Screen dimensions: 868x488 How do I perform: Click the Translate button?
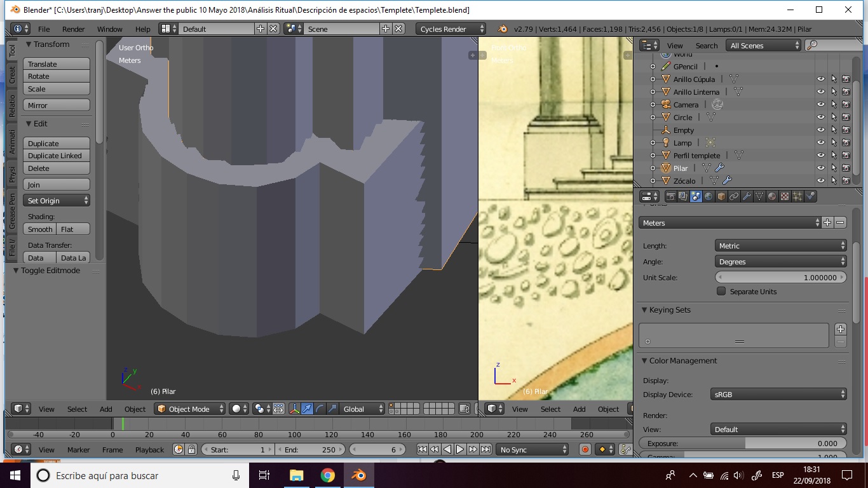[x=57, y=64]
